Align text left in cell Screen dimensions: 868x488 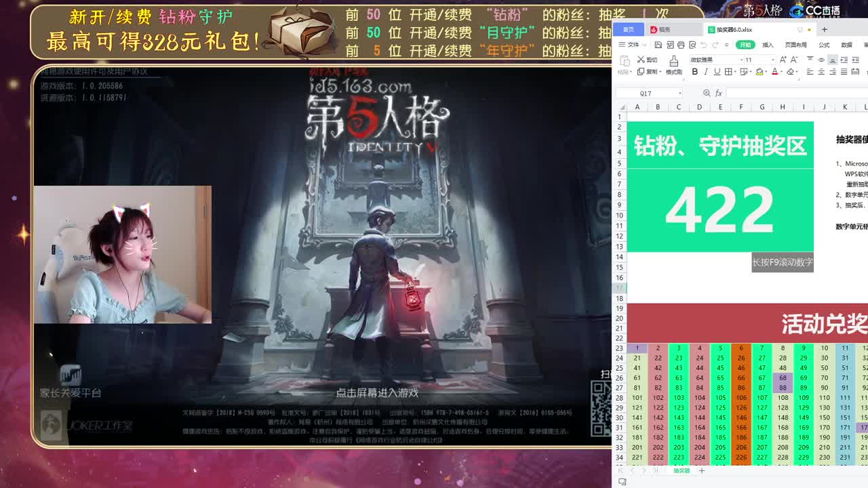click(810, 72)
